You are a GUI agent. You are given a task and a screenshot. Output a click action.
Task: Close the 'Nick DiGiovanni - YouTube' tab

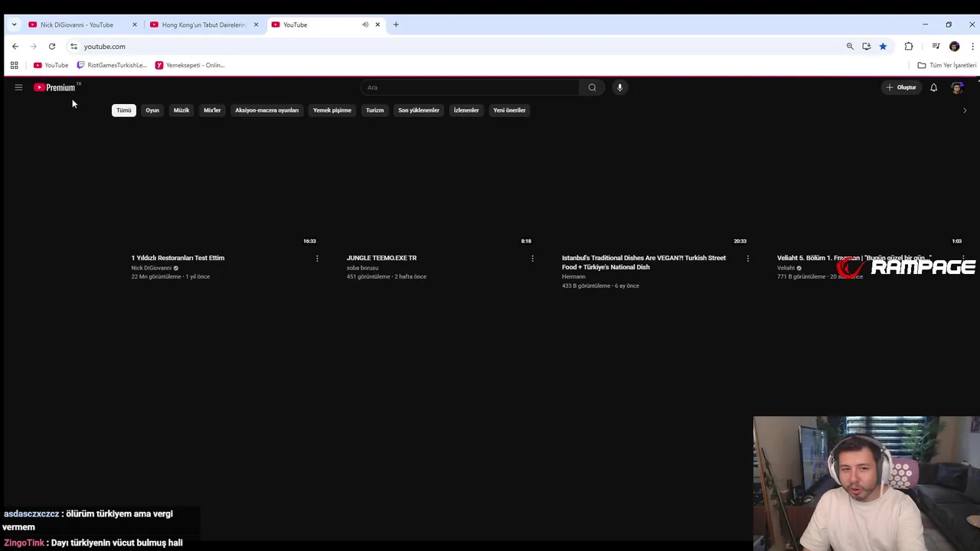coord(135,24)
